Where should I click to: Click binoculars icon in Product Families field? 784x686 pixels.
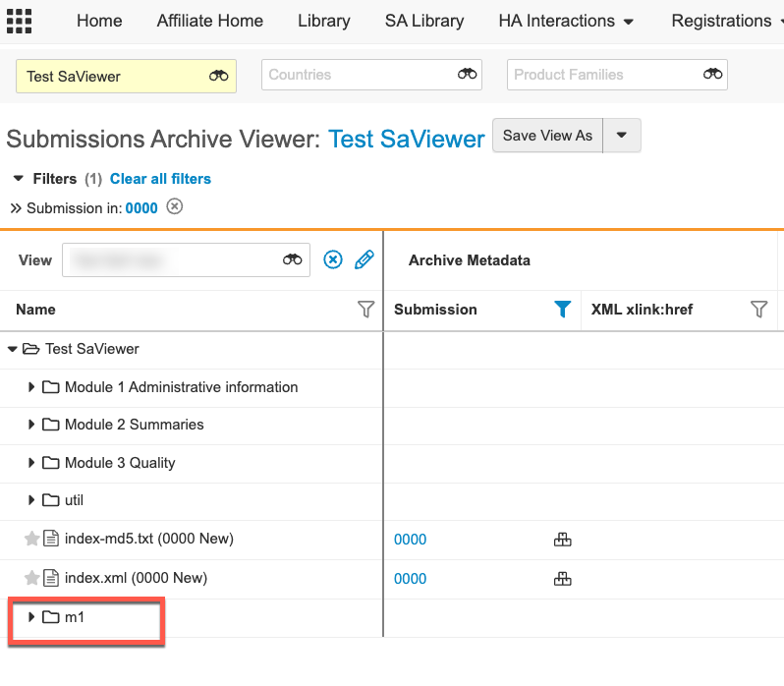[712, 74]
